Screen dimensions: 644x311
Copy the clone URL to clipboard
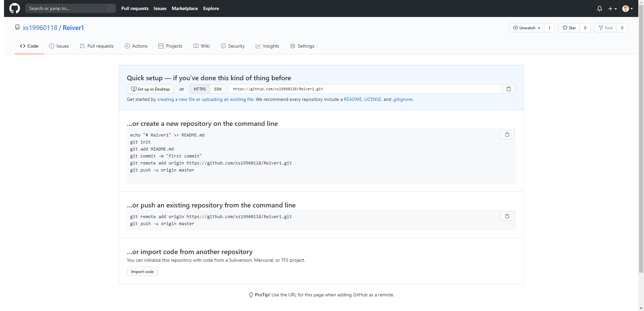[x=509, y=89]
